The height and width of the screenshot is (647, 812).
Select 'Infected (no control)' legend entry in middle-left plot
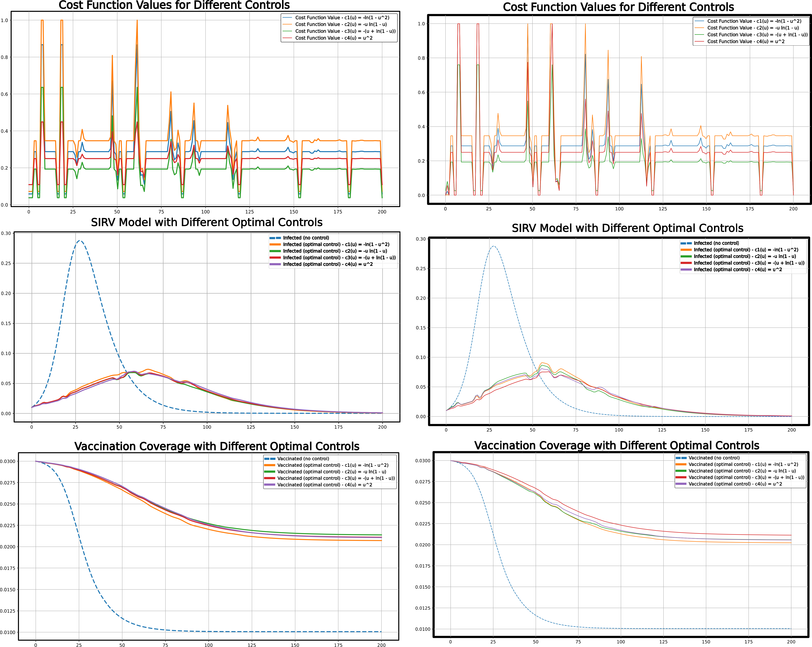click(306, 238)
